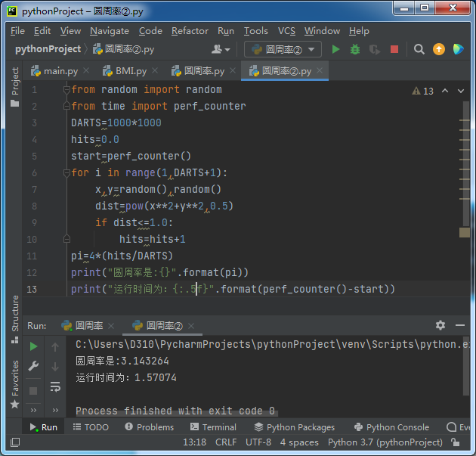
Task: Open the Edit menu
Action: point(42,31)
